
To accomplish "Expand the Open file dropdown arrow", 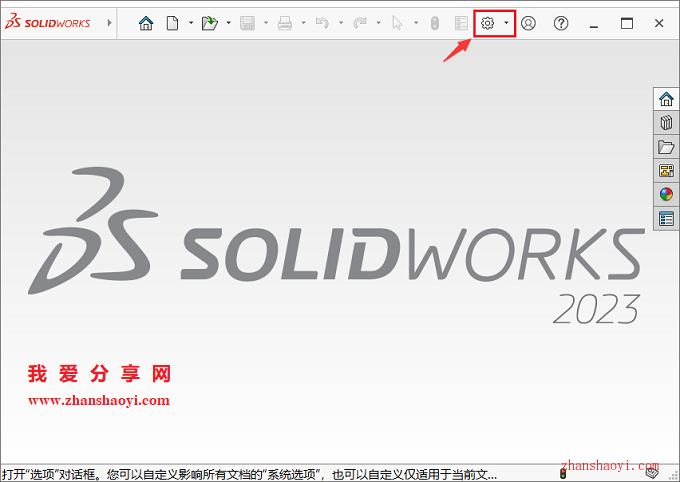I will (x=229, y=23).
